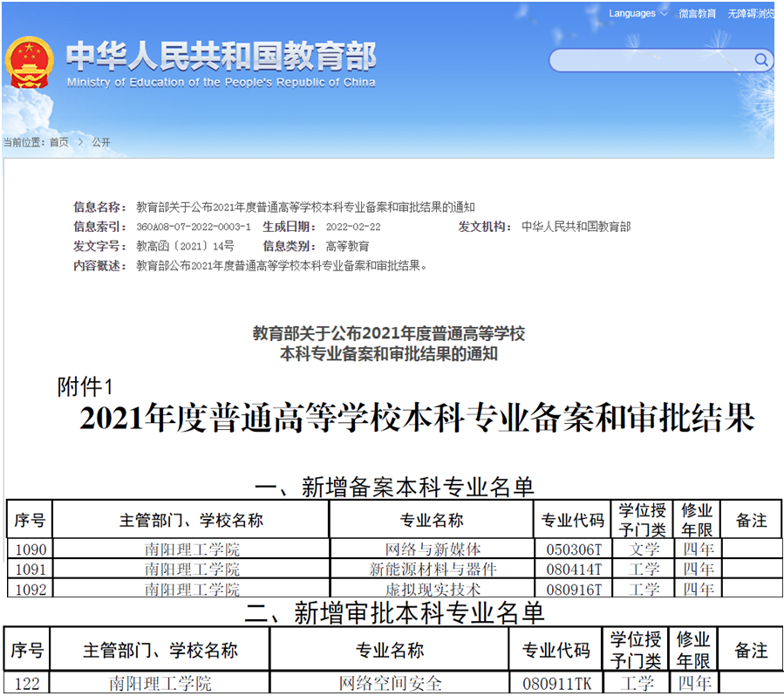This screenshot has height=696, width=784.
Task: Click major name 网络与新媒体
Action: click(433, 549)
